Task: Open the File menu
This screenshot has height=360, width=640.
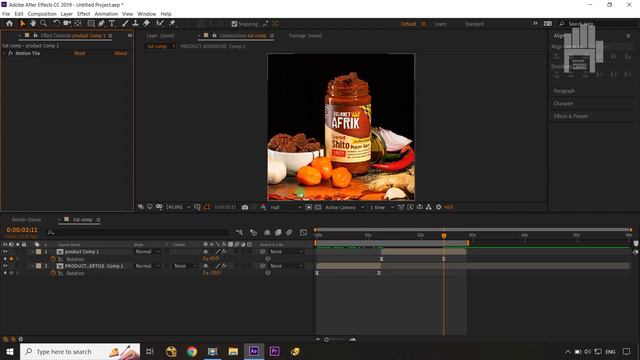Action: 6,14
